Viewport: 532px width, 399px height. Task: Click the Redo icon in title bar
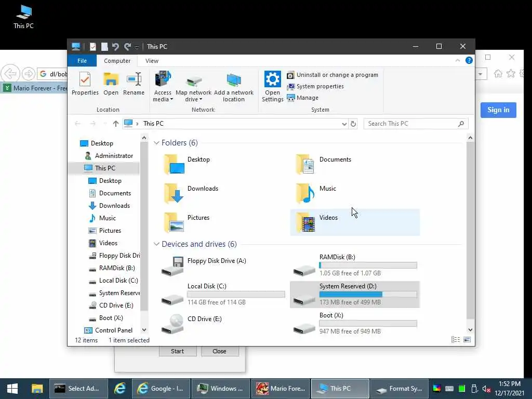[128, 46]
